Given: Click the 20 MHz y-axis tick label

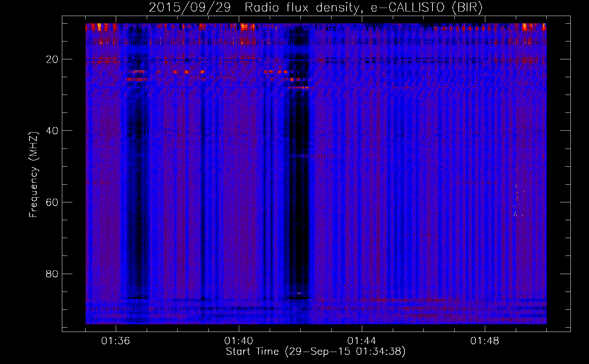Looking at the screenshot, I should [x=52, y=59].
